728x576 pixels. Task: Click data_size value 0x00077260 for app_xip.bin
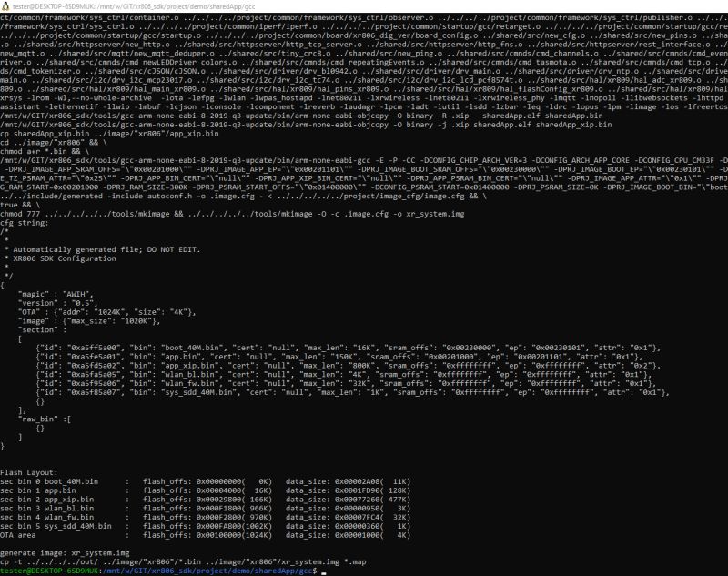pos(357,500)
